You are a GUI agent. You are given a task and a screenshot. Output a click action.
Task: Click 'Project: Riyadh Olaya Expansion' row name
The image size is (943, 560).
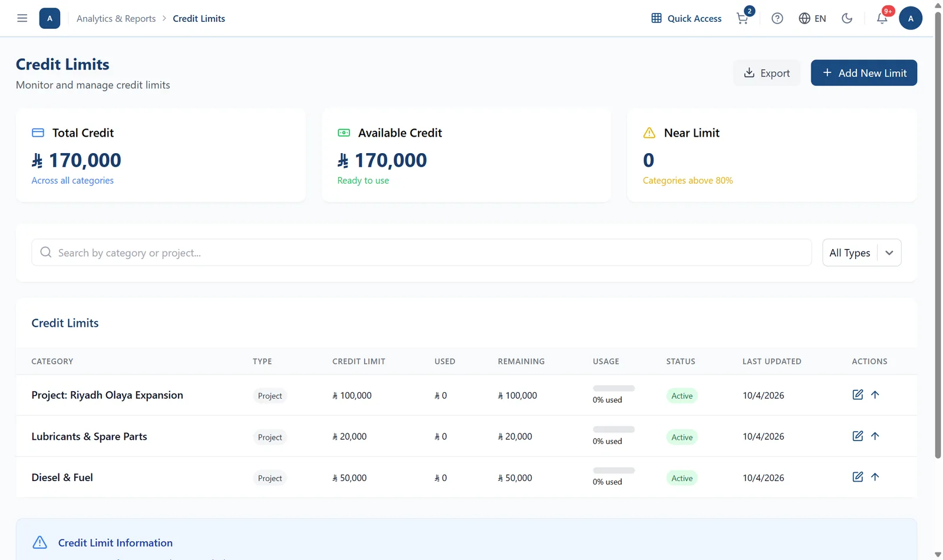pyautogui.click(x=107, y=395)
